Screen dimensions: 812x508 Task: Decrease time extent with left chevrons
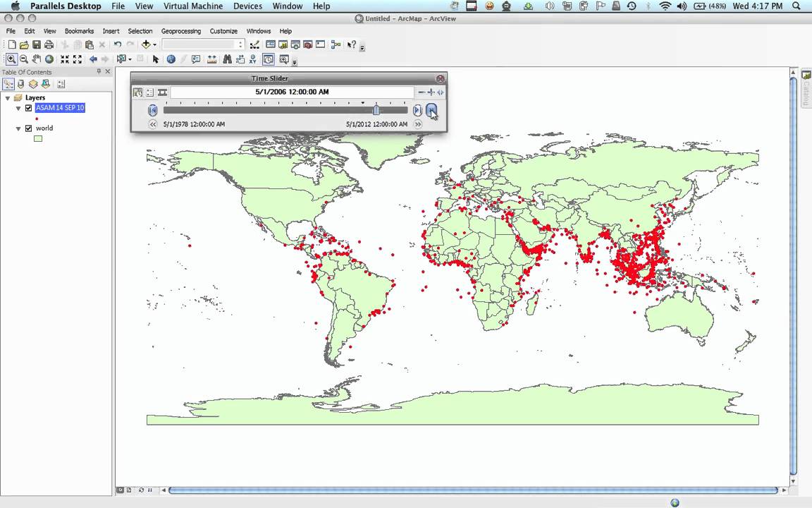coord(152,124)
